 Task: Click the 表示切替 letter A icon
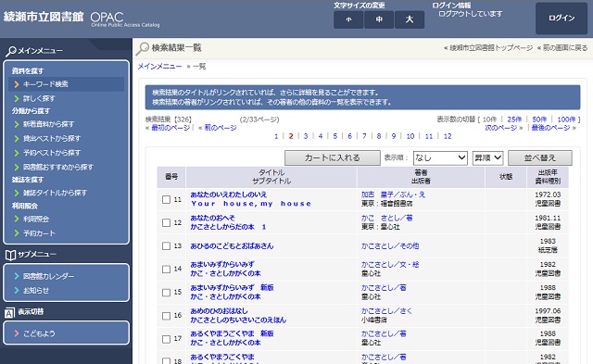point(9,312)
